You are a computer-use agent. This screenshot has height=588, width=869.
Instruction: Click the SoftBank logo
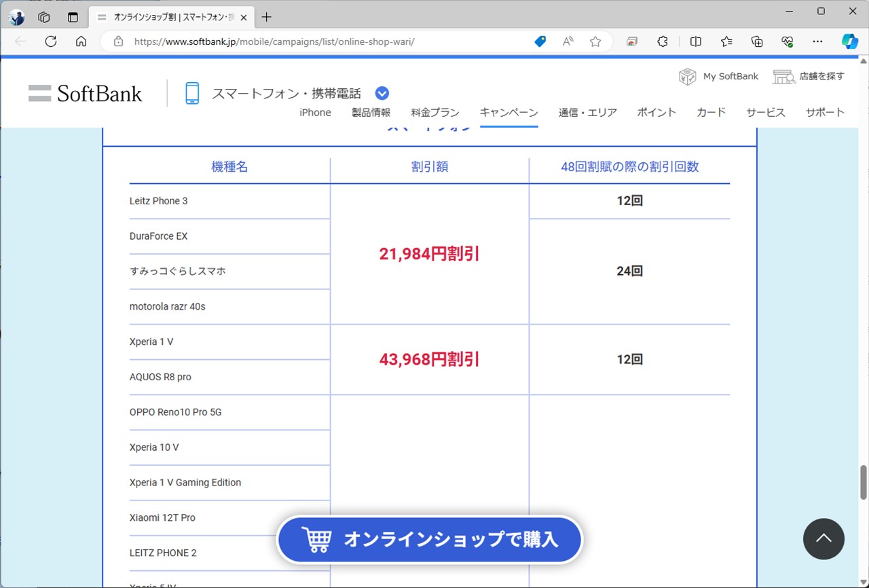[86, 93]
